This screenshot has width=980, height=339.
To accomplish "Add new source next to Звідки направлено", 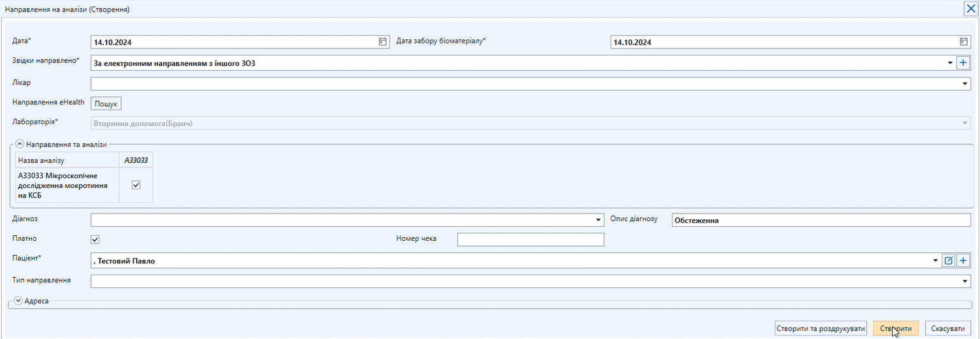I will click(963, 63).
